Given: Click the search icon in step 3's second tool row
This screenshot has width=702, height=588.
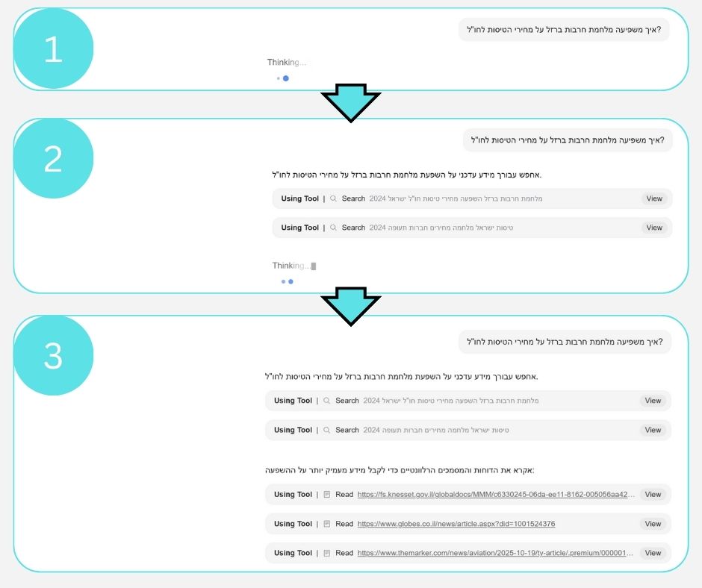Looking at the screenshot, I should click(x=326, y=431).
